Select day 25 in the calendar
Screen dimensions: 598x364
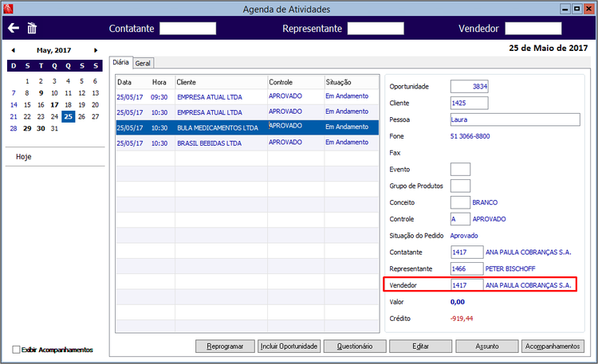(69, 116)
